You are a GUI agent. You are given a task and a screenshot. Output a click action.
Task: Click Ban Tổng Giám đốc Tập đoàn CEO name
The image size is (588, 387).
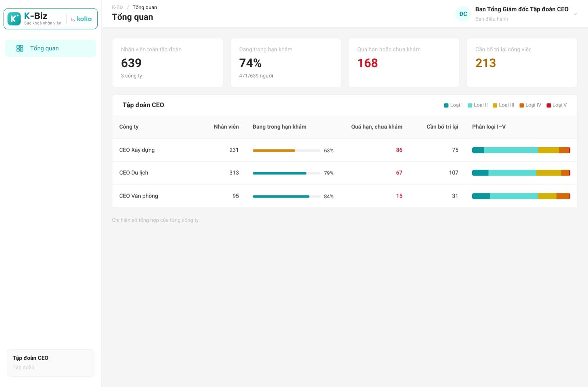tap(522, 10)
